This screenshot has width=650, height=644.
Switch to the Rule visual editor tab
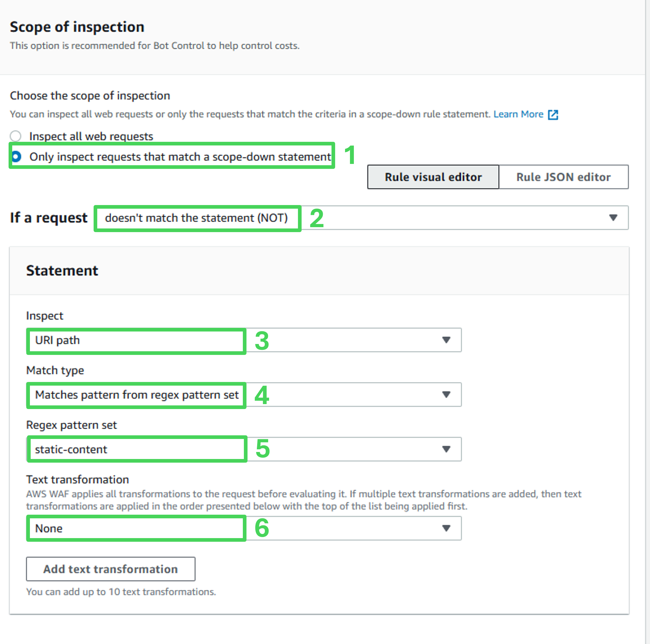pyautogui.click(x=433, y=177)
